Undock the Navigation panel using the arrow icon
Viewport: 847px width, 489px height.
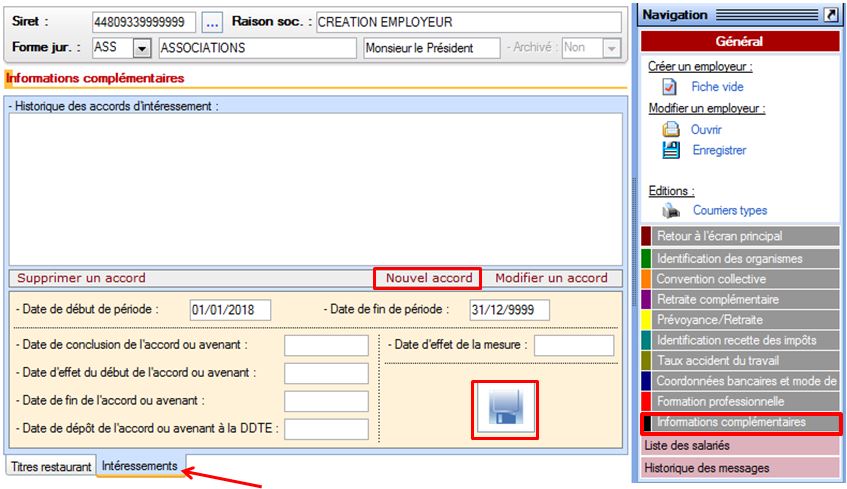coord(831,15)
